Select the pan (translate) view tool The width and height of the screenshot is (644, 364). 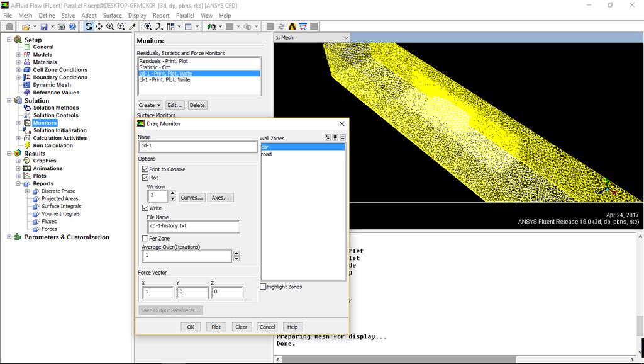pyautogui.click(x=99, y=26)
